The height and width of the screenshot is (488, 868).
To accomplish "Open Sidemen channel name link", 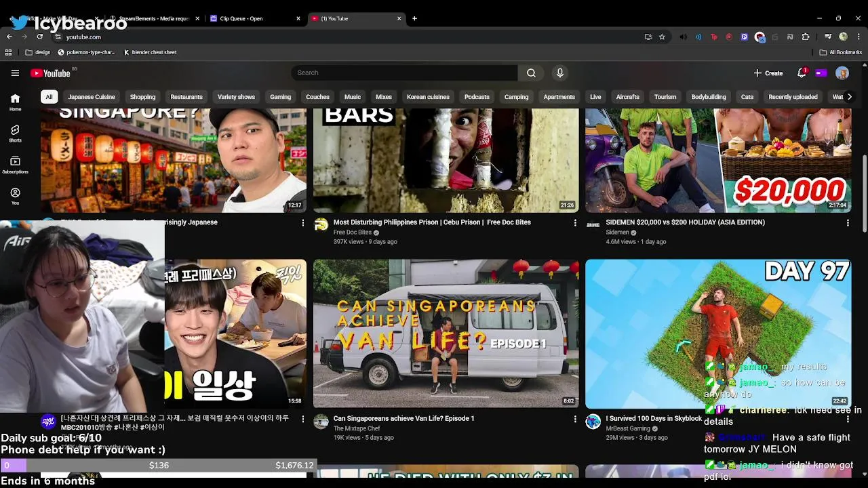I will click(x=617, y=232).
